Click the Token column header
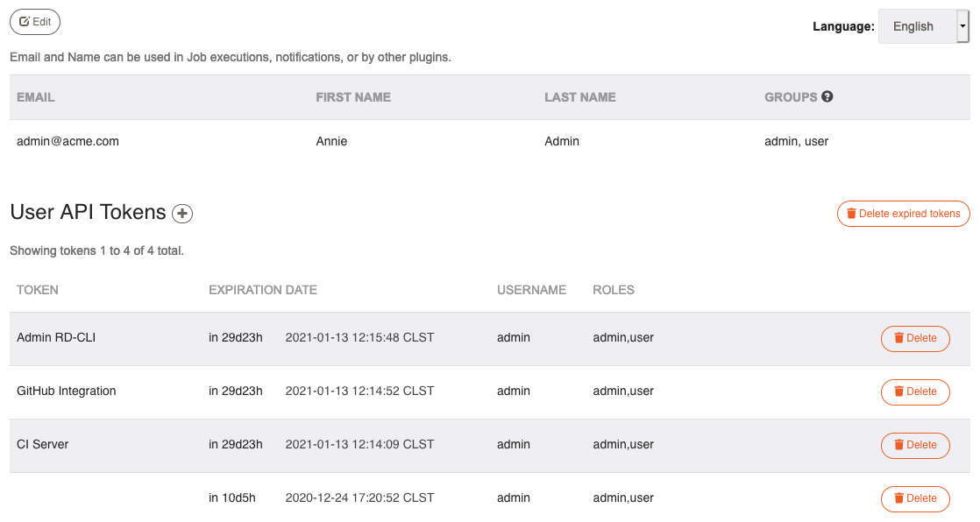Image resolution: width=980 pixels, height=522 pixels. point(38,291)
